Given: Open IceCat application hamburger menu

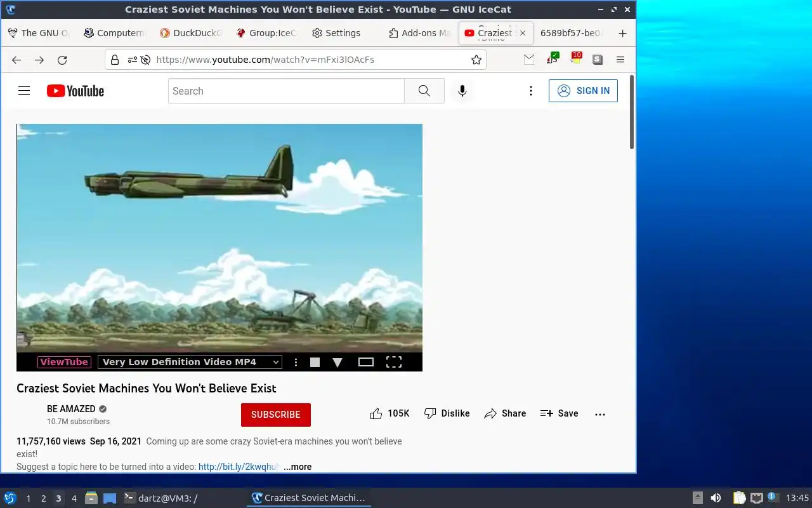Looking at the screenshot, I should pos(620,60).
